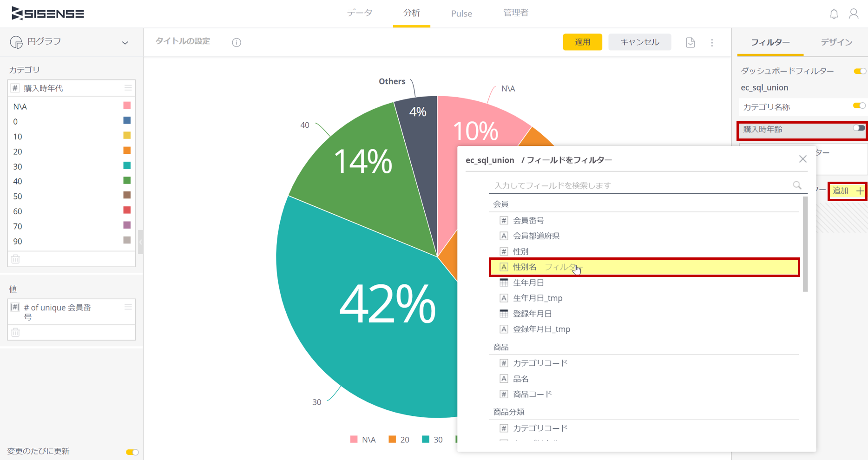Toggle the 30 legend entry below chart

click(433, 440)
